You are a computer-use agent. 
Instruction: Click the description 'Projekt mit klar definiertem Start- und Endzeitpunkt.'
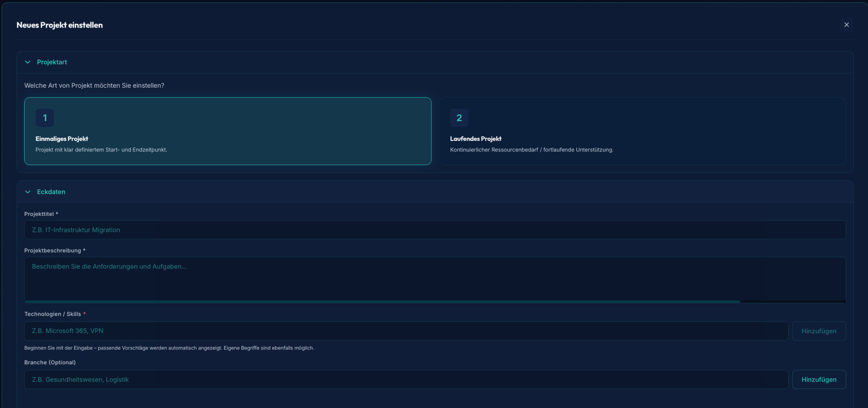click(x=101, y=150)
